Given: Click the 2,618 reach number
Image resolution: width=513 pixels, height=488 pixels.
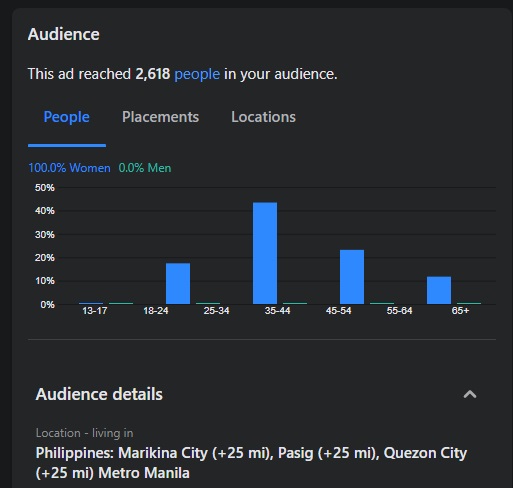Looking at the screenshot, I should click(x=153, y=74).
